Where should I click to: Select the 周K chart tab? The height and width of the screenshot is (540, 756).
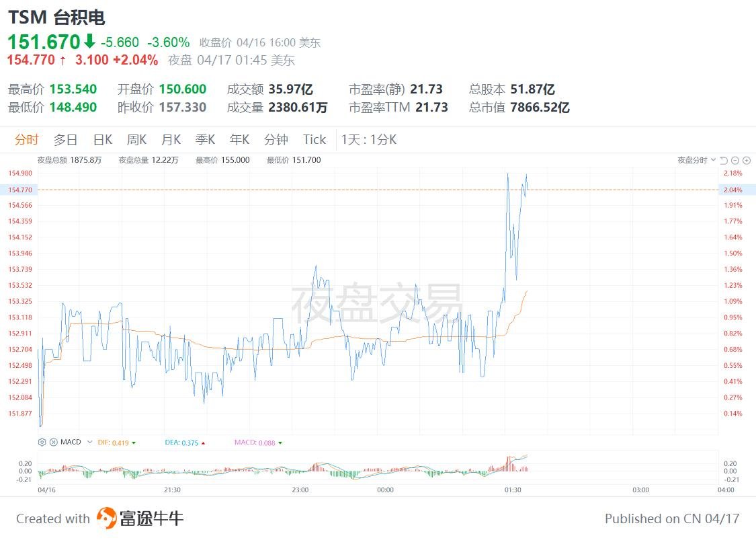pyautogui.click(x=136, y=140)
